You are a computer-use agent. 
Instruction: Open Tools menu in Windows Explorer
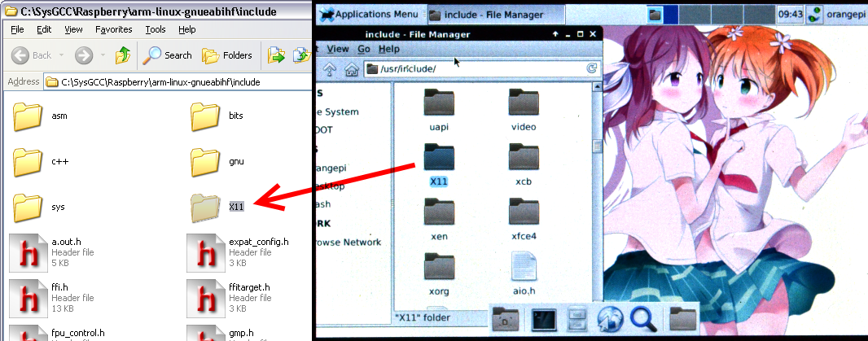pyautogui.click(x=156, y=29)
